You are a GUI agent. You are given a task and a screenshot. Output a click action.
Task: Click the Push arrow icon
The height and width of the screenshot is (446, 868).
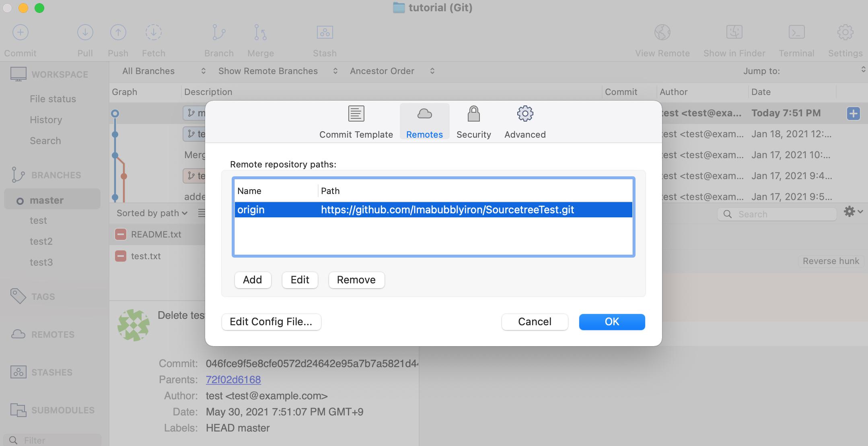[118, 33]
